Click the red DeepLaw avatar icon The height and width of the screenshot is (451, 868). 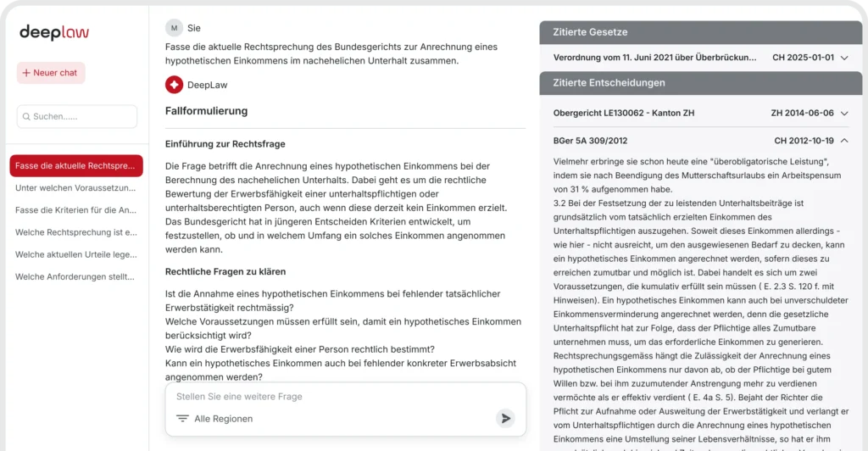click(174, 85)
